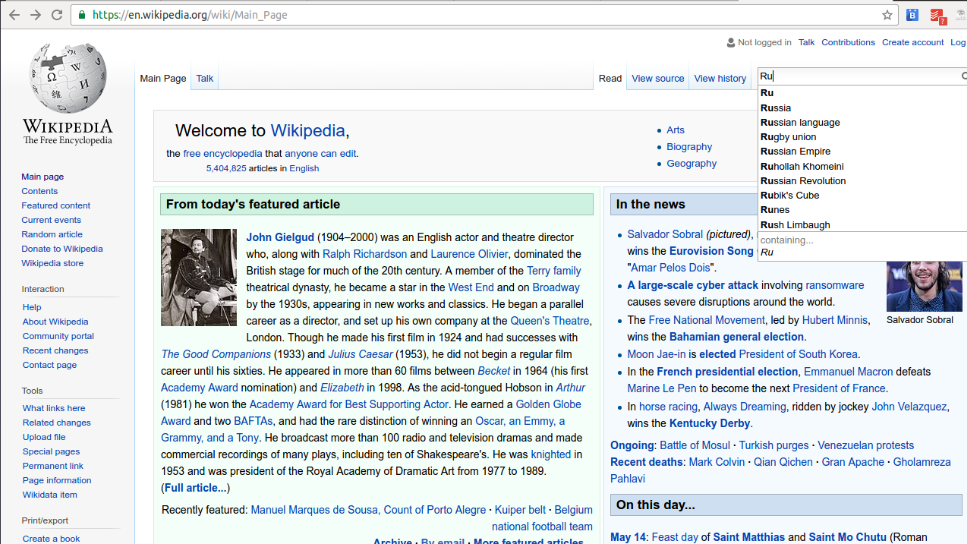967x544 pixels.
Task: Open the View history tab
Action: (720, 78)
